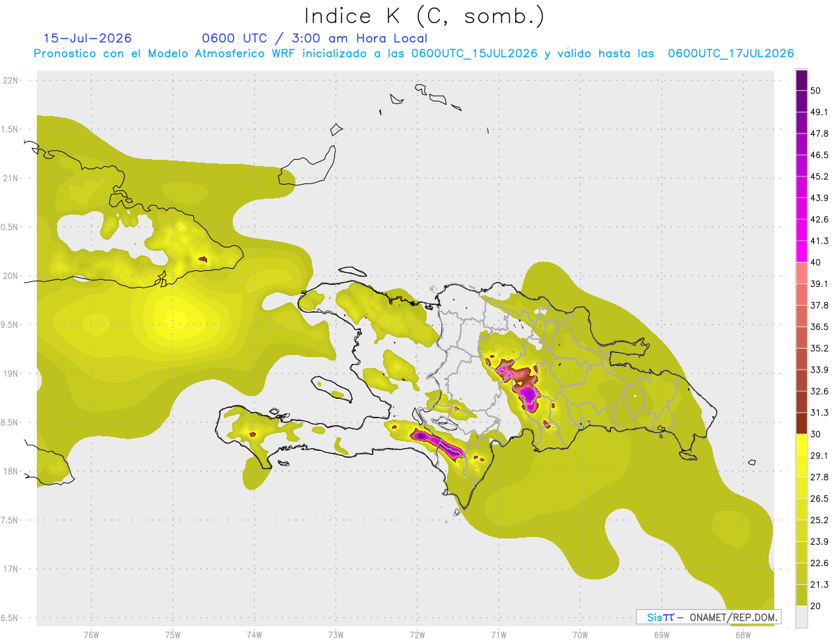Select the colorbar segment between 23.9 and 25.2
The image size is (834, 644).
[802, 531]
